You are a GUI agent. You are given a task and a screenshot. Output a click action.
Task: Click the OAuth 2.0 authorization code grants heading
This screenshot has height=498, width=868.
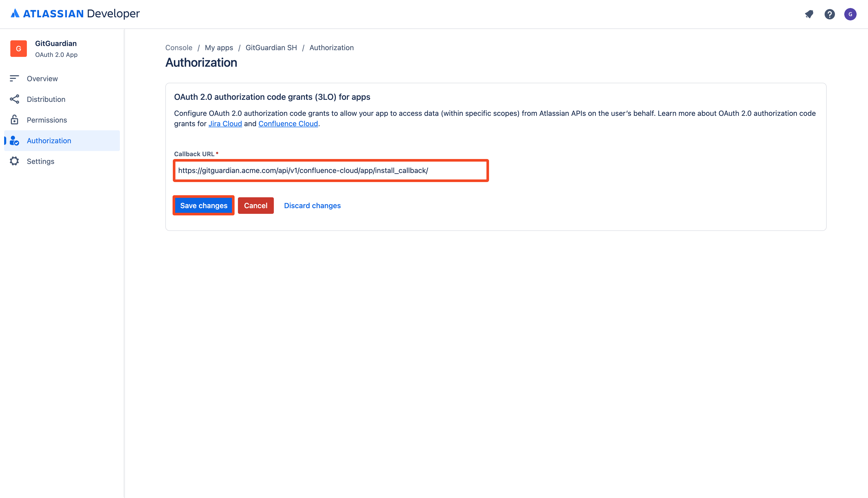(x=272, y=97)
